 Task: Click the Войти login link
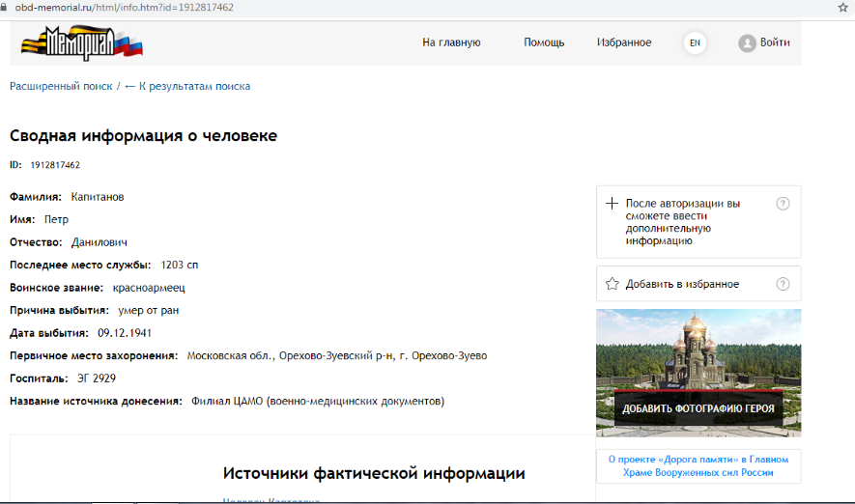tap(775, 42)
